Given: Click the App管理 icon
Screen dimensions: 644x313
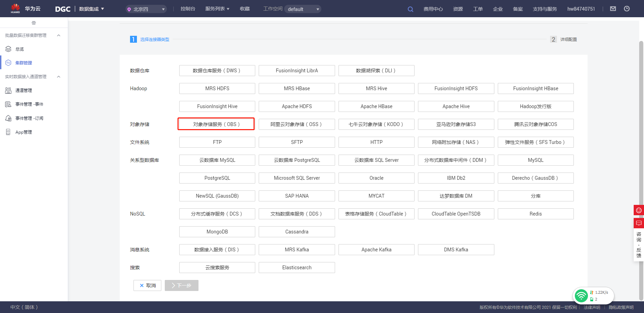Looking at the screenshot, I should click(x=8, y=132).
